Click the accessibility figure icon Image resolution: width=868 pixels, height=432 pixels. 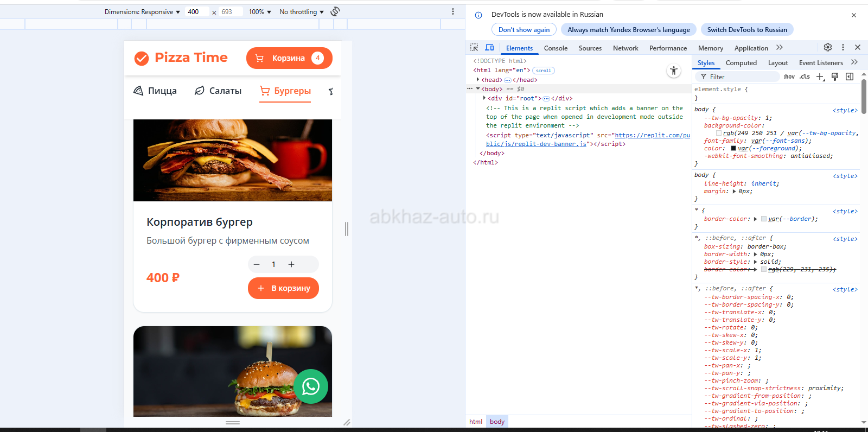tap(673, 71)
